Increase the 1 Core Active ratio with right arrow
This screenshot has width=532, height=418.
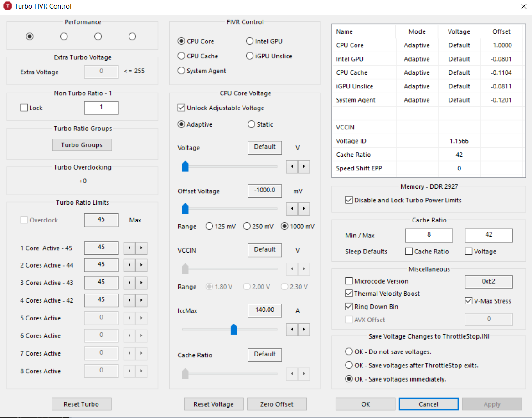coord(142,248)
